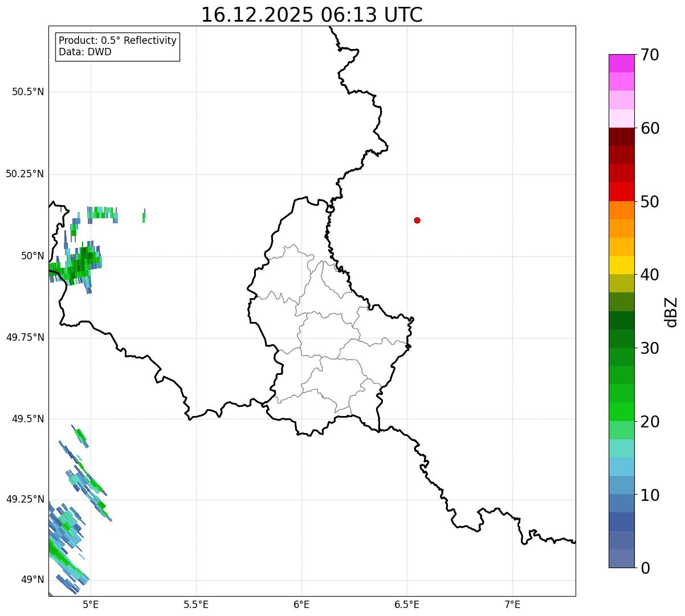Click the red station marker dot
This screenshot has height=616, width=685.
[x=417, y=220]
